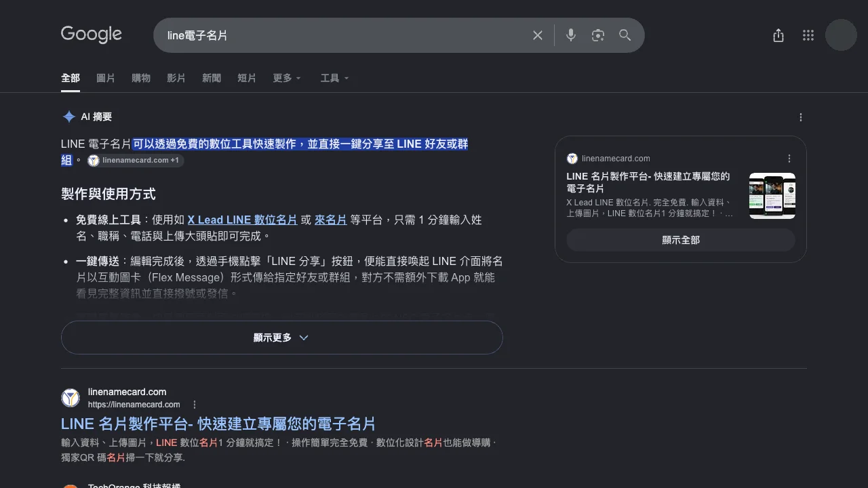Image resolution: width=868 pixels, height=488 pixels.
Task: Switch to the 短片 tab
Action: pos(247,78)
